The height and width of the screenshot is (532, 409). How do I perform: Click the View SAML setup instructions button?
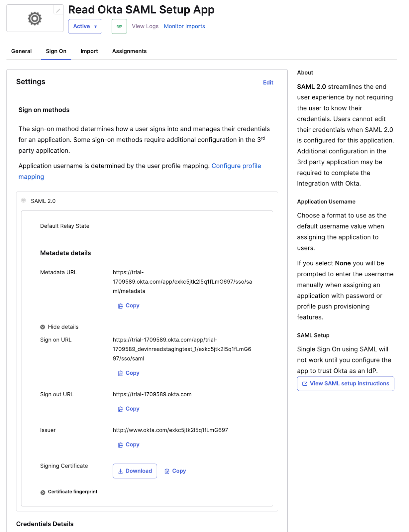click(x=345, y=383)
